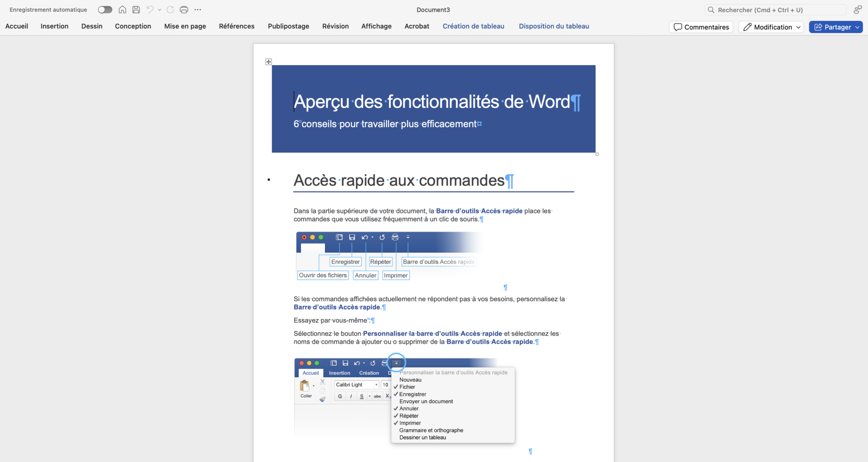Open the settings gear near the search bar
This screenshot has width=868, height=462.
858,9
